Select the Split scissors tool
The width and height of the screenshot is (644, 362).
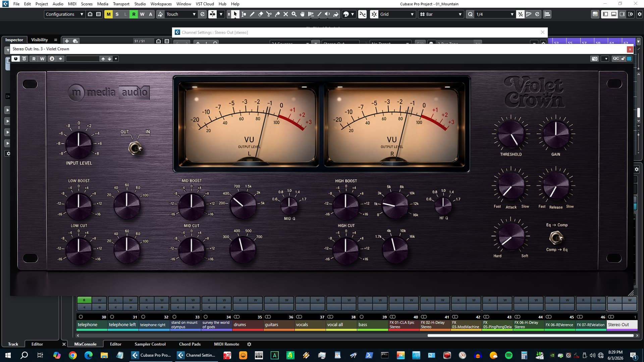[x=269, y=14]
